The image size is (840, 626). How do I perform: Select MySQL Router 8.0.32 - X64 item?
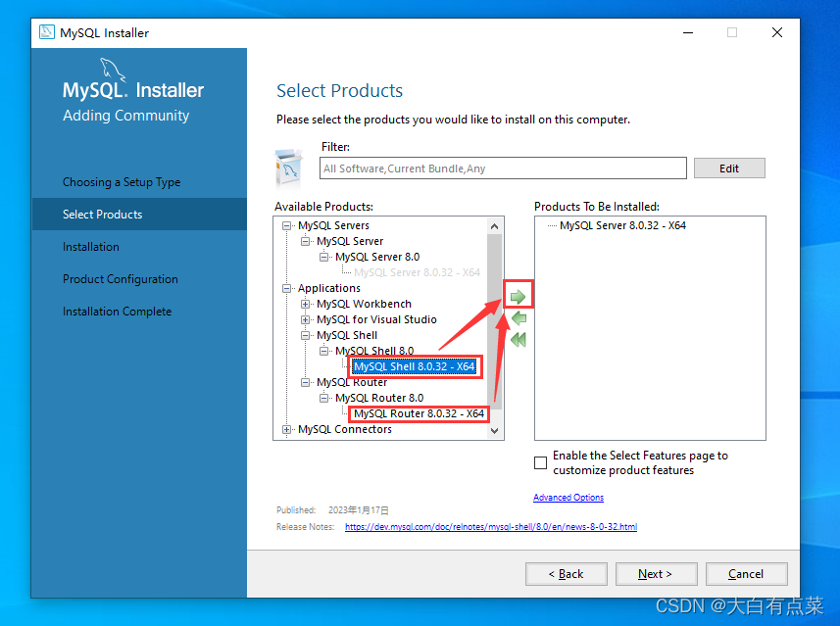[419, 414]
